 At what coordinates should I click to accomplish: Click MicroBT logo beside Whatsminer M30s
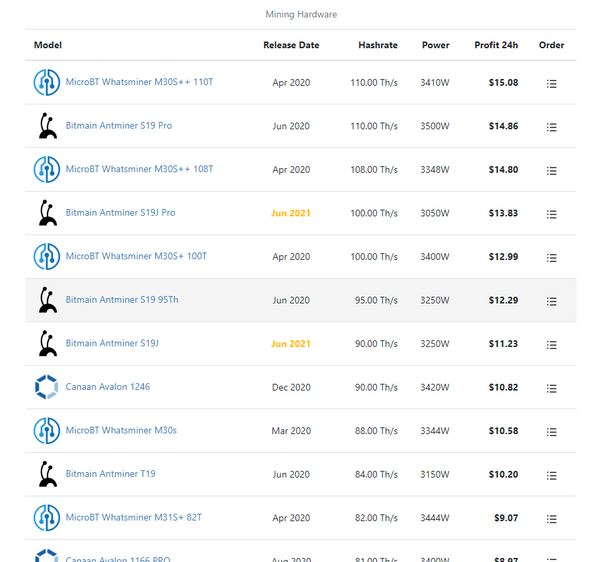point(47,430)
